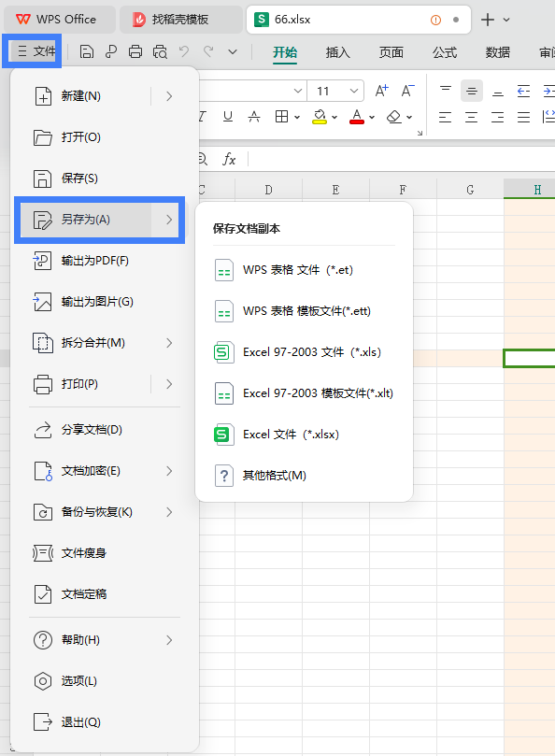Increase font size with A+ icon
The height and width of the screenshot is (756, 555).
tap(382, 90)
